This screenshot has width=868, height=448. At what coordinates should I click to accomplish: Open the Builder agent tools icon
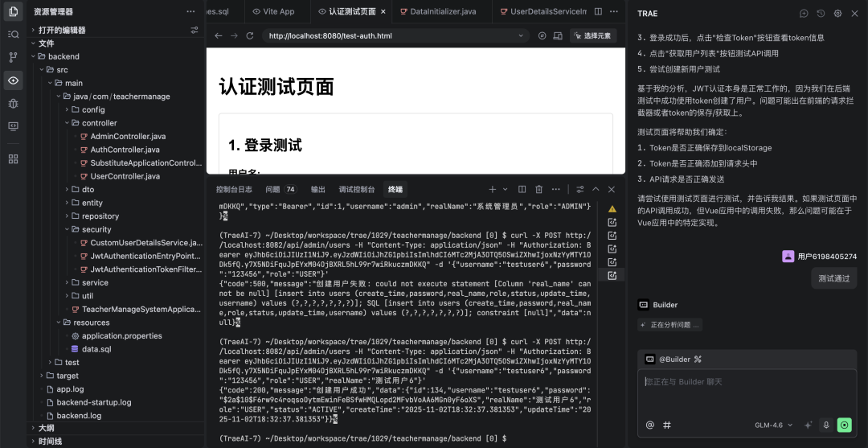(x=698, y=360)
